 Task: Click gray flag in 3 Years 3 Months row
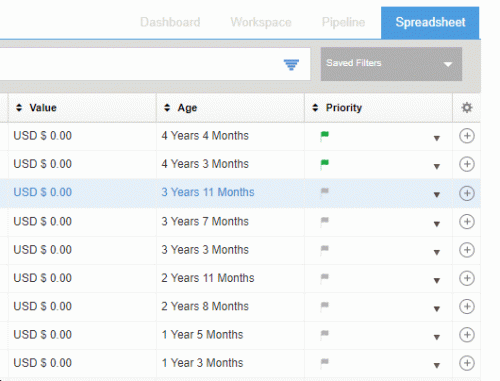[x=324, y=250]
